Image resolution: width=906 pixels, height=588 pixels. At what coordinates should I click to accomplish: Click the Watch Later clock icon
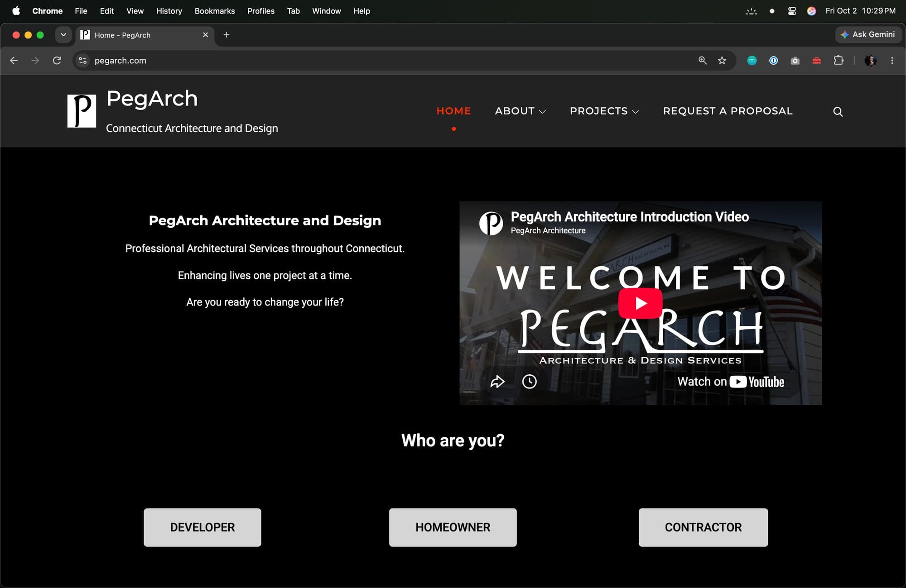[x=529, y=382]
